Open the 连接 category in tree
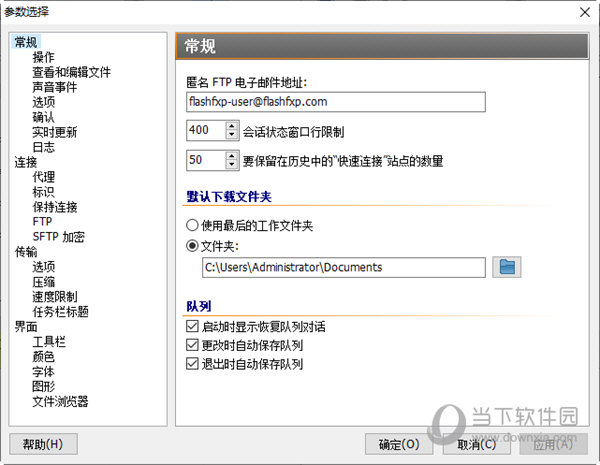The image size is (600, 465). pos(26,162)
